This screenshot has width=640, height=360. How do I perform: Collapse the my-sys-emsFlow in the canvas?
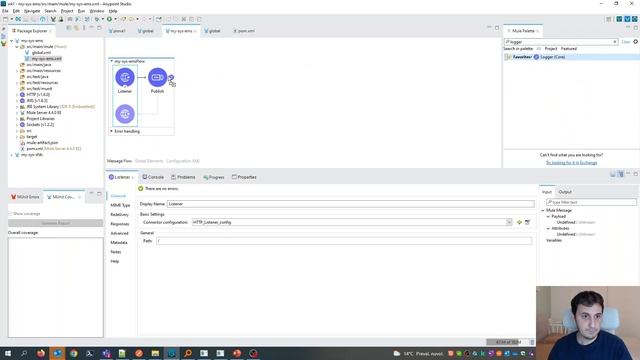pyautogui.click(x=111, y=61)
